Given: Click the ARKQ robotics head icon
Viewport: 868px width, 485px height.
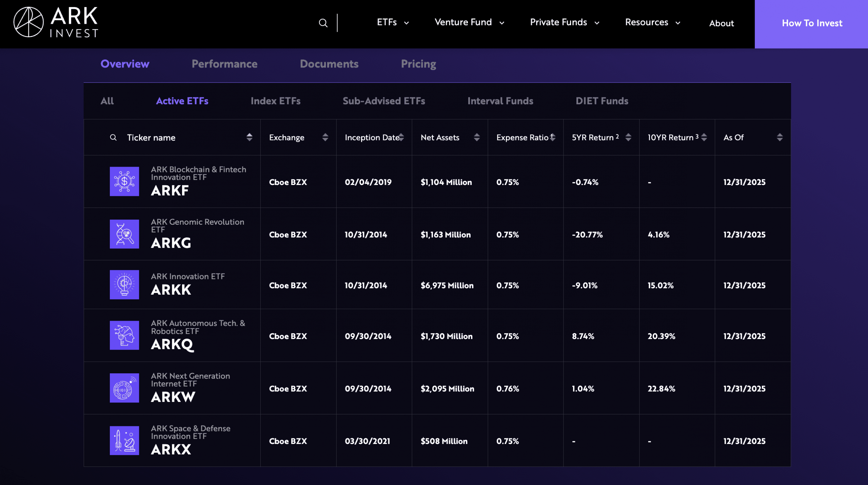Looking at the screenshot, I should click(124, 335).
